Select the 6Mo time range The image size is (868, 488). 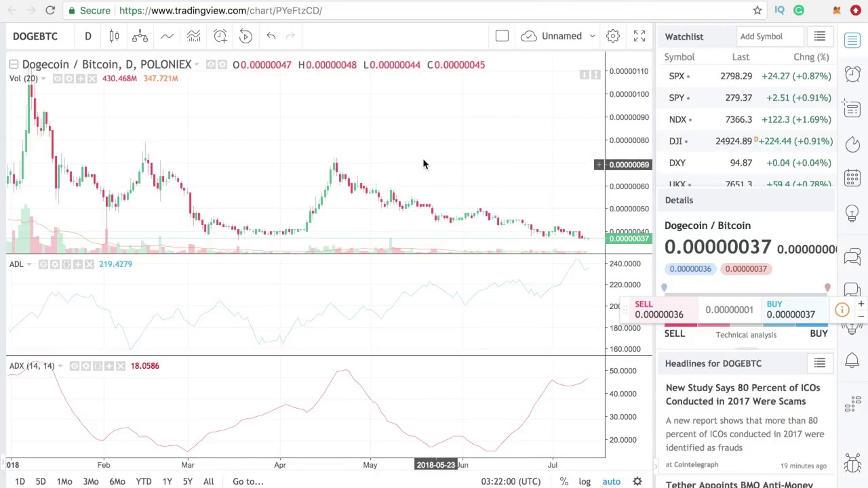point(117,481)
